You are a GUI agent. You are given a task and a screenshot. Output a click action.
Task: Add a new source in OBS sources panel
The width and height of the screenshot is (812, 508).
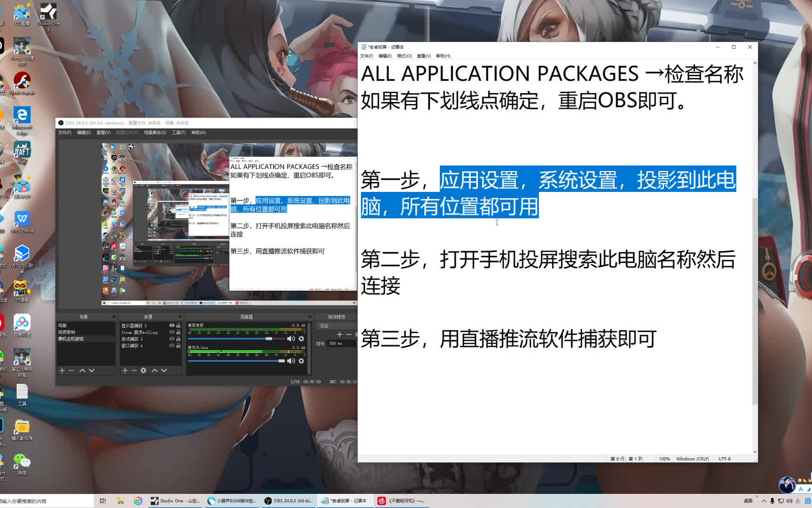point(125,371)
